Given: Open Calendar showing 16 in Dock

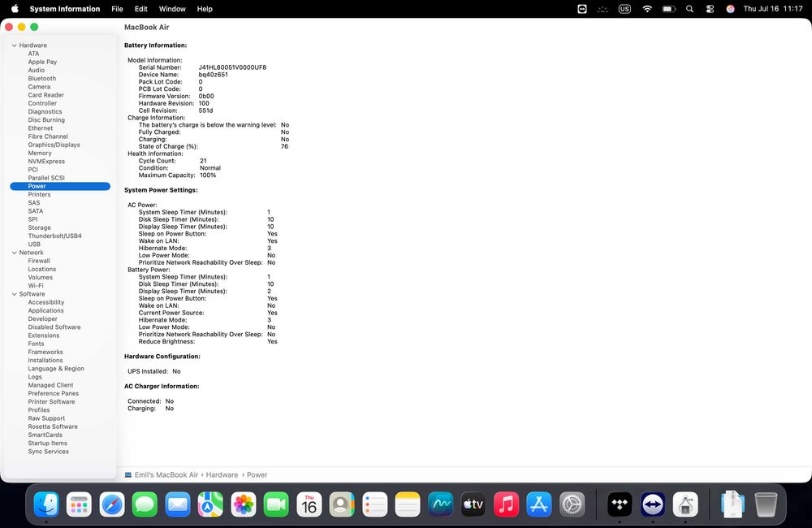Looking at the screenshot, I should [x=309, y=504].
